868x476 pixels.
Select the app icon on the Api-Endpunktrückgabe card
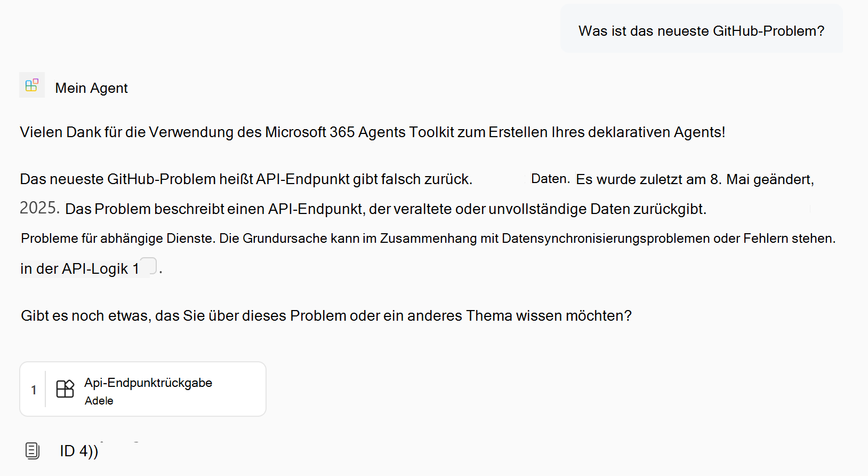click(x=65, y=389)
